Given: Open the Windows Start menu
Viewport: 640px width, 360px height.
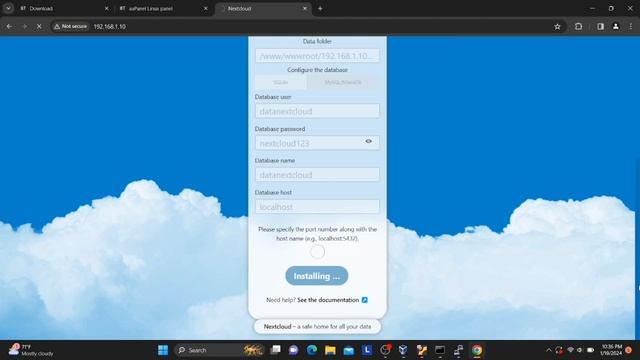Looking at the screenshot, I should pyautogui.click(x=163, y=350).
